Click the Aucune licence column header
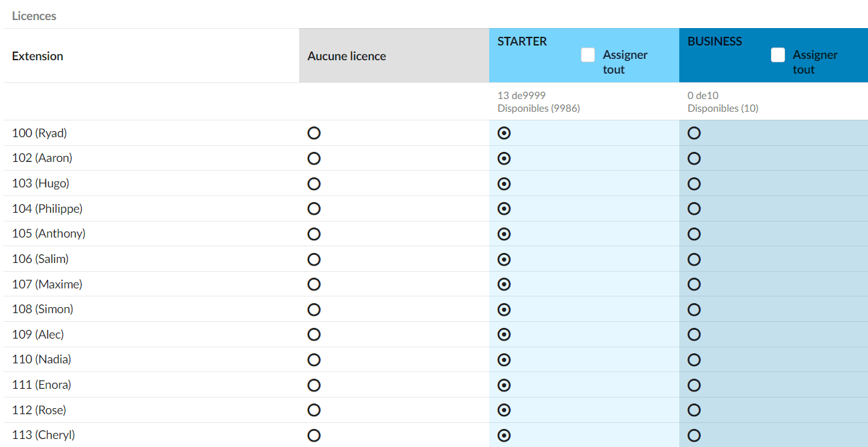Image resolution: width=868 pixels, height=447 pixels. pyautogui.click(x=347, y=56)
